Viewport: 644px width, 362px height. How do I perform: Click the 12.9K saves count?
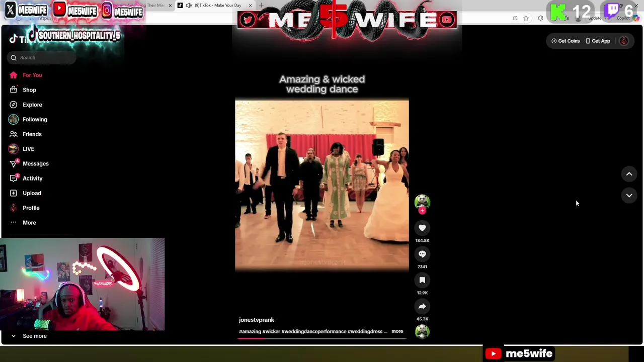point(422,293)
